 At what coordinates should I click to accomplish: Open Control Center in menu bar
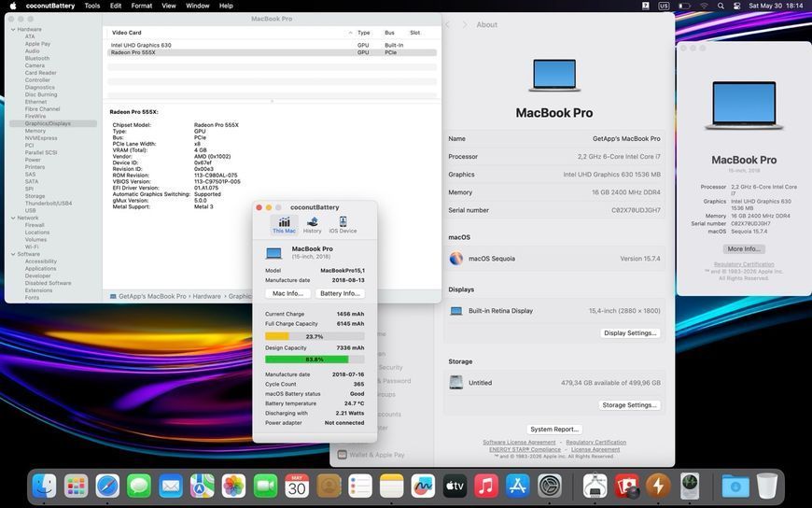pyautogui.click(x=737, y=6)
